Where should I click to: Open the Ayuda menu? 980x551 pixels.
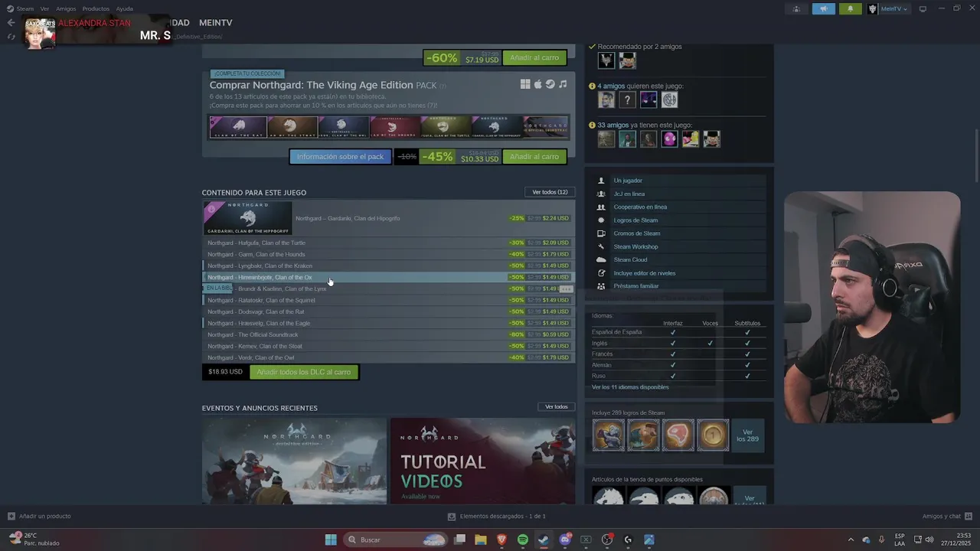click(124, 8)
